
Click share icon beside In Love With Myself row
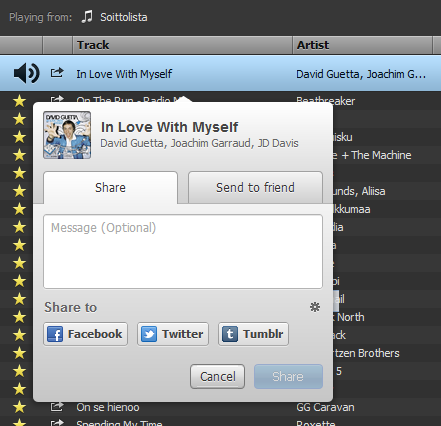[x=57, y=73]
